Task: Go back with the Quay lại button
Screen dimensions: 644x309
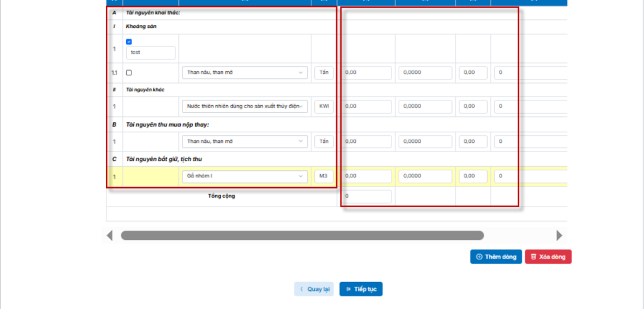Action: [x=314, y=289]
